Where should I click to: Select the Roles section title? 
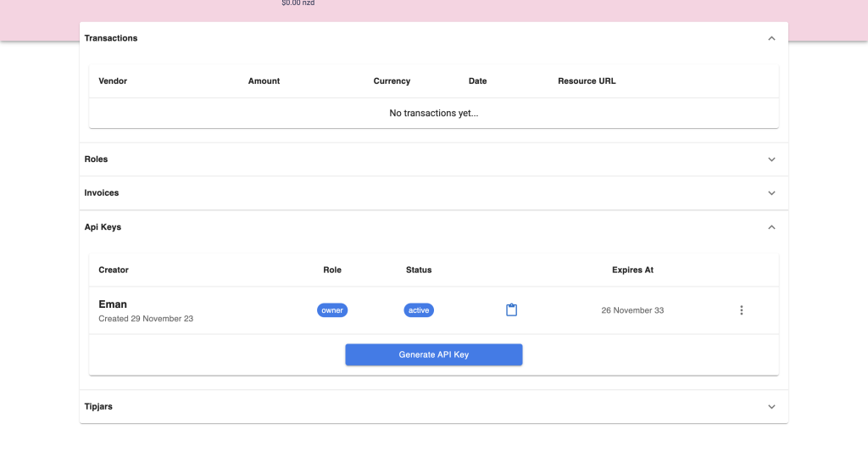(x=97, y=159)
